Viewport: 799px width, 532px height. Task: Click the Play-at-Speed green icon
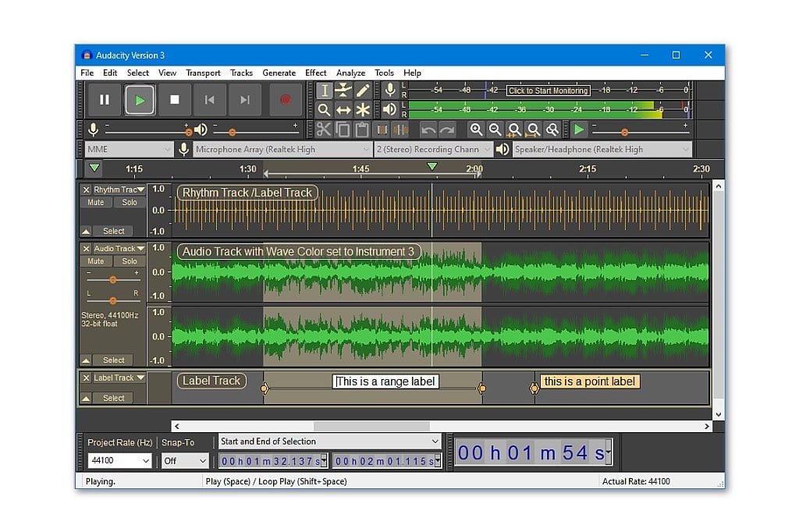coord(579,129)
